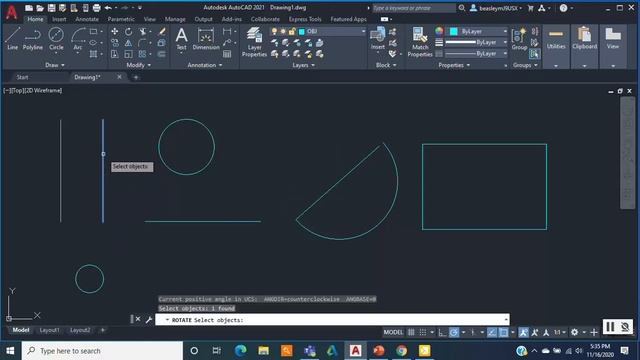640x360 pixels.
Task: Select the Leader tool in Annotation panel
Action: click(x=227, y=42)
